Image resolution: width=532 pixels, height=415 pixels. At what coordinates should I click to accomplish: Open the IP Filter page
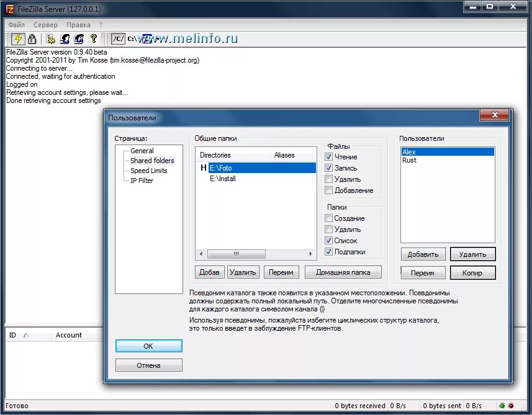pos(142,181)
